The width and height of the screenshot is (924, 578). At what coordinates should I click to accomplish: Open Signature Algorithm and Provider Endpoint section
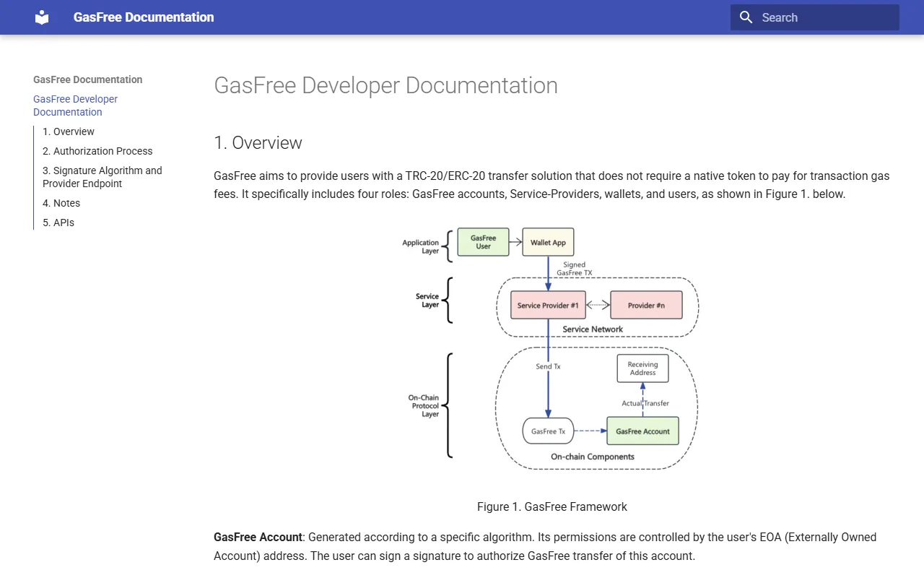point(103,177)
